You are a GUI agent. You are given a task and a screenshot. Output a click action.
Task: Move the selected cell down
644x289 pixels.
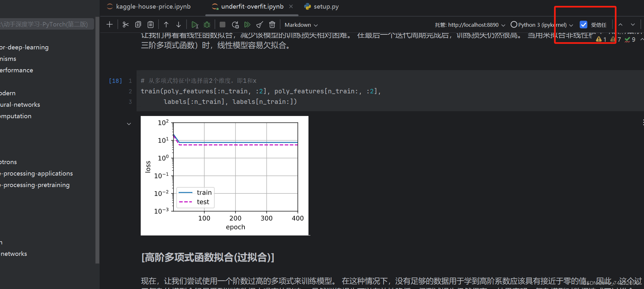tap(179, 24)
